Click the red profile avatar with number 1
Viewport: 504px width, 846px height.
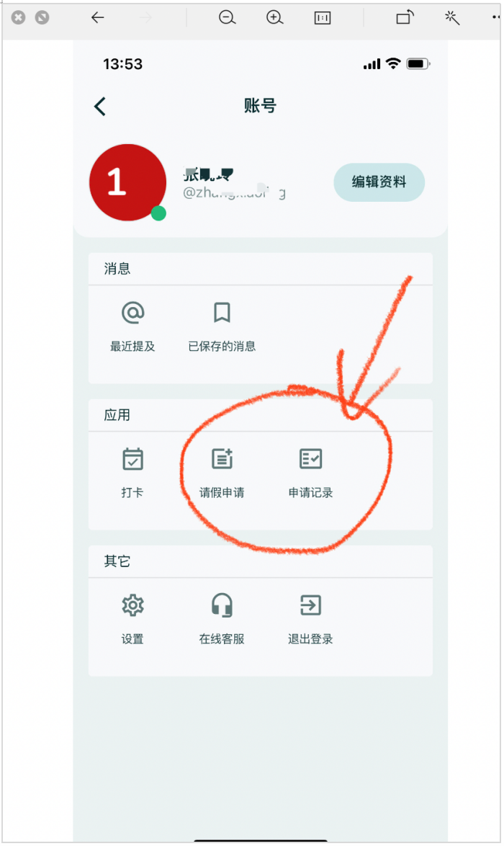click(127, 182)
